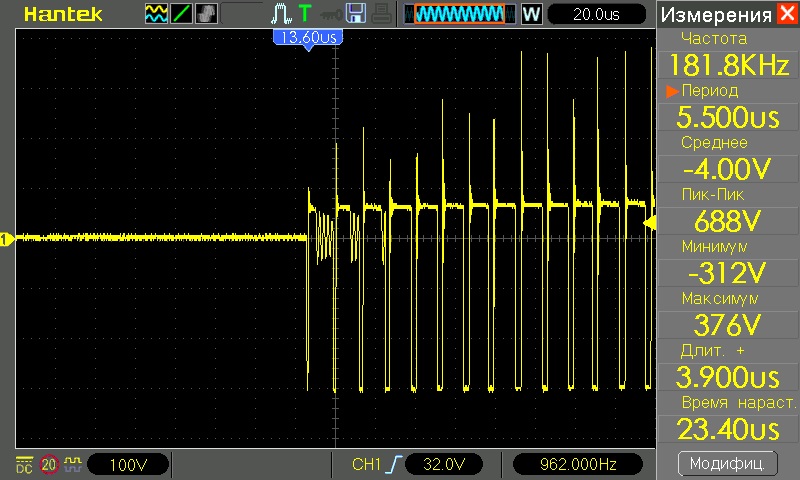Click the 5.500us period value

728,117
